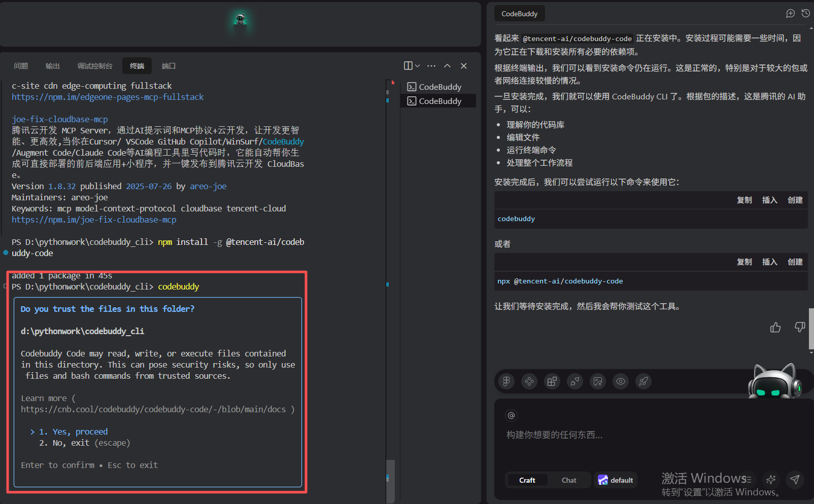
Task: Click the published date 2025-07-26
Action: pos(149,186)
